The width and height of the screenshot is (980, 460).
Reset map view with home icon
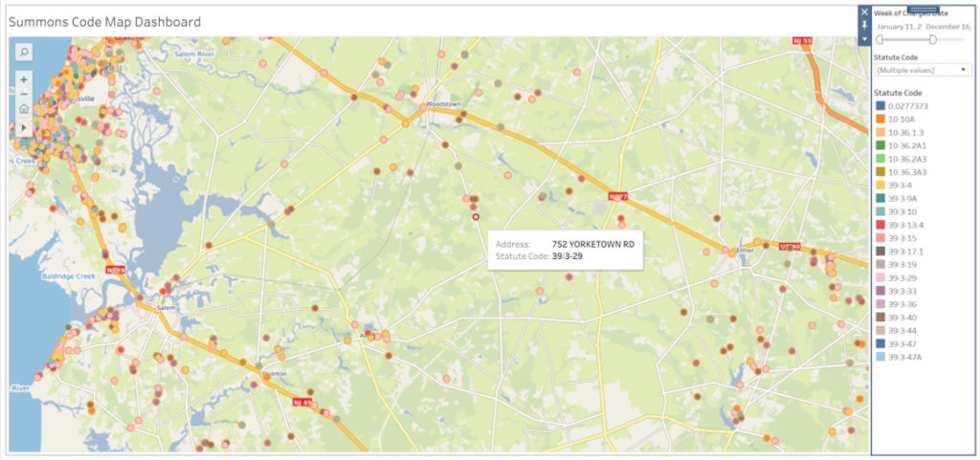(x=23, y=109)
